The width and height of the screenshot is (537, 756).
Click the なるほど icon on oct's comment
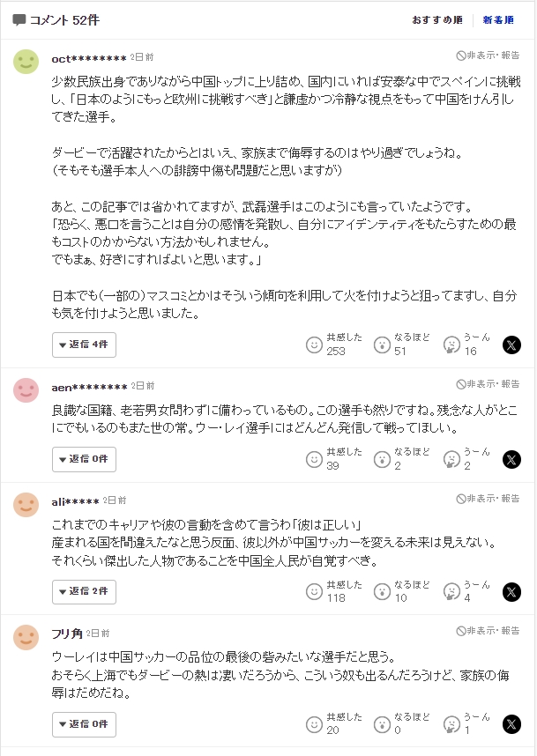[x=382, y=345]
